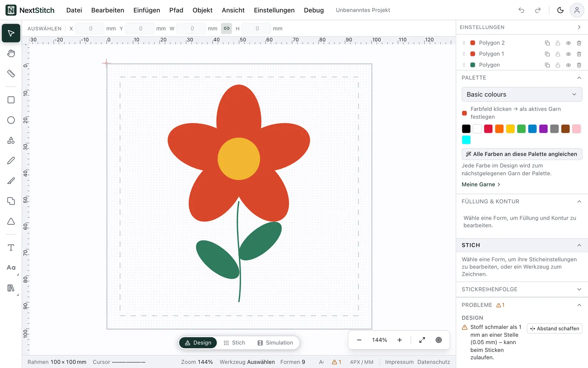Choose the rectangle shape tool
This screenshot has height=368, width=588.
[11, 100]
